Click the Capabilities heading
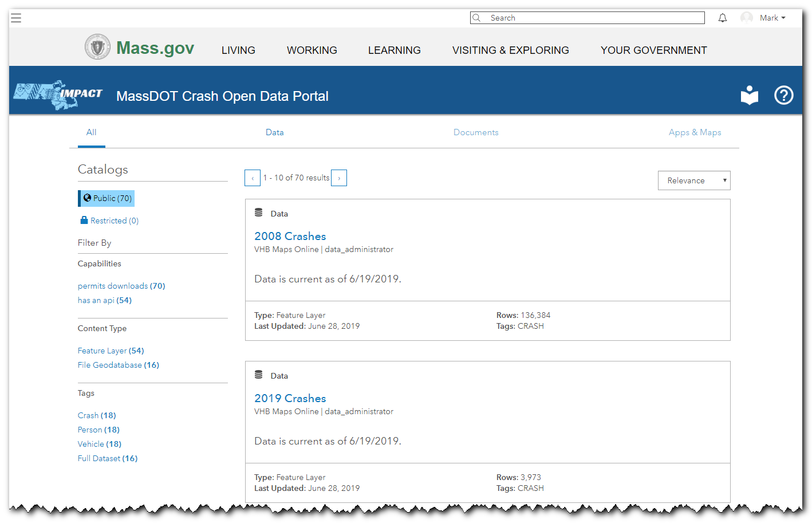Viewport: 812px width, 523px height. (100, 264)
